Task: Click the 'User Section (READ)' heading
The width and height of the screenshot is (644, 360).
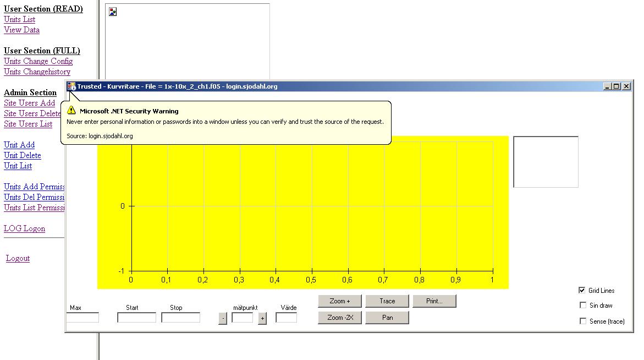Action: click(x=43, y=9)
